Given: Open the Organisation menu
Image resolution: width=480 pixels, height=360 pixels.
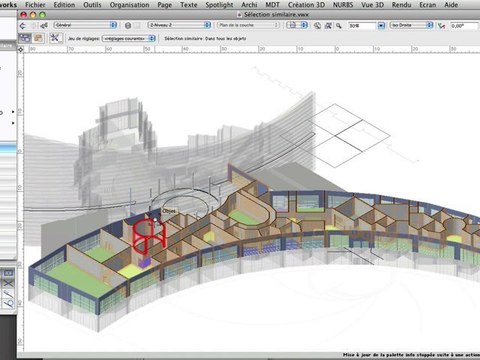Looking at the screenshot, I should 129,5.
